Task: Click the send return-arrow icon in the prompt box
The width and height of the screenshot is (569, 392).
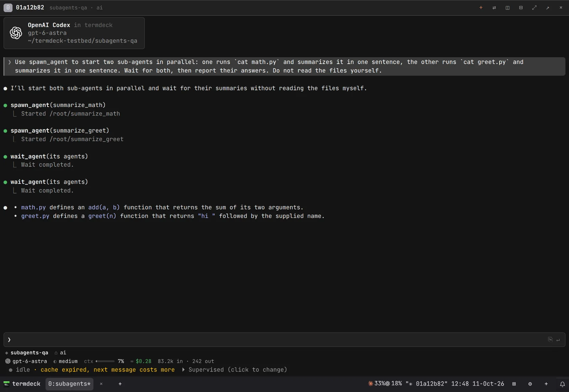Action: (558, 340)
